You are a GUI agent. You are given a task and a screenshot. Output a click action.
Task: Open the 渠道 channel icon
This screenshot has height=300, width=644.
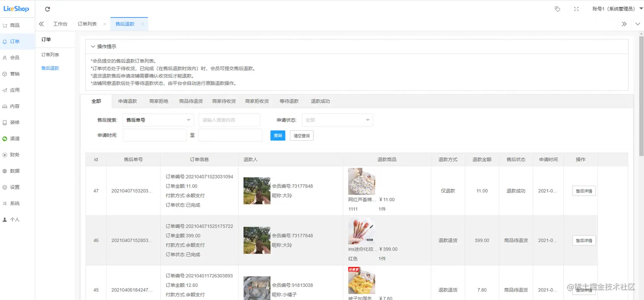coord(5,138)
